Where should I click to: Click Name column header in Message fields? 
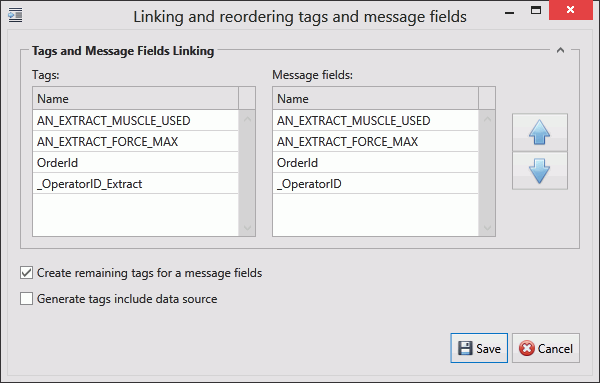pos(375,99)
